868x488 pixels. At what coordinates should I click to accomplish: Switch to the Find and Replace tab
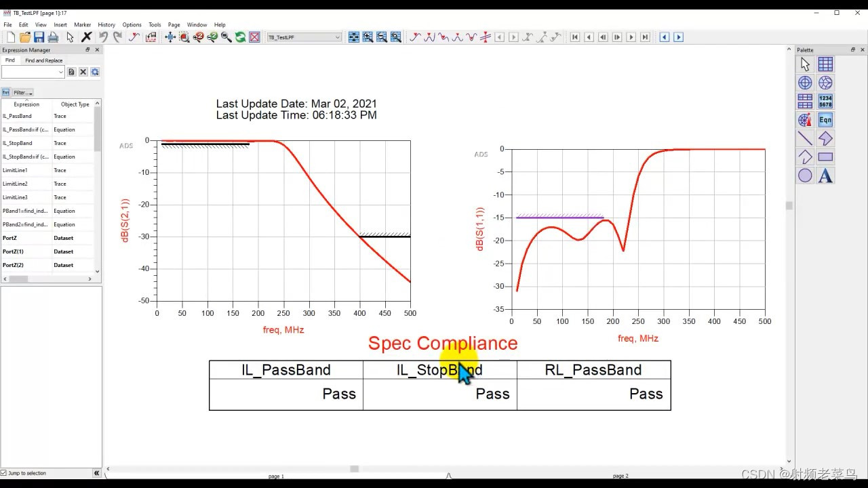(44, 60)
